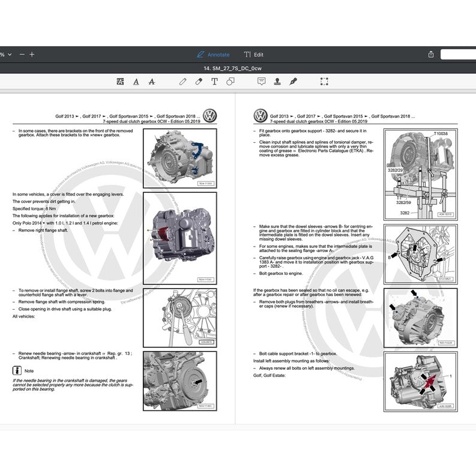Viewport: 476px width, 476px height.
Task: Add a comment note
Action: click(262, 82)
